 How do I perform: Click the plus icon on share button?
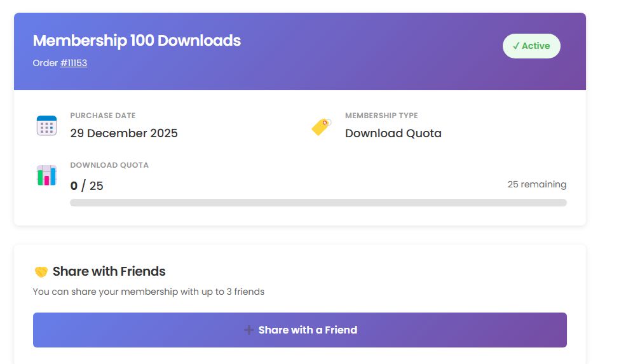(x=249, y=330)
